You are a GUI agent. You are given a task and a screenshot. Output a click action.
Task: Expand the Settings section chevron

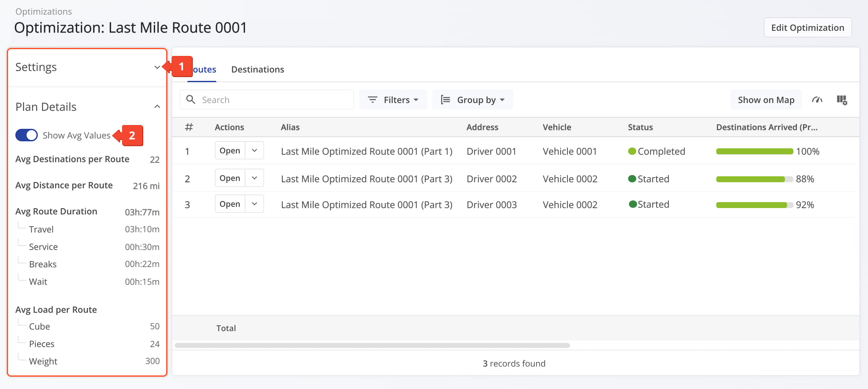coord(157,67)
